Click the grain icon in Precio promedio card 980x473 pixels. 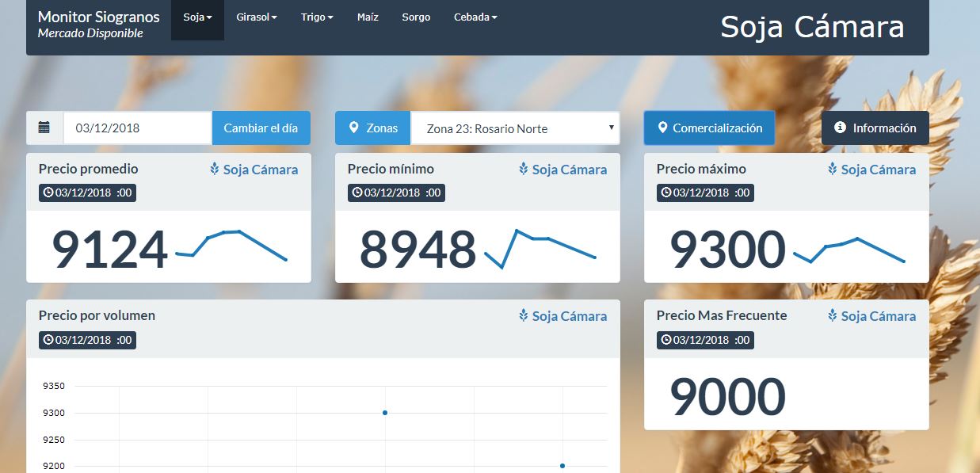pos(215,169)
